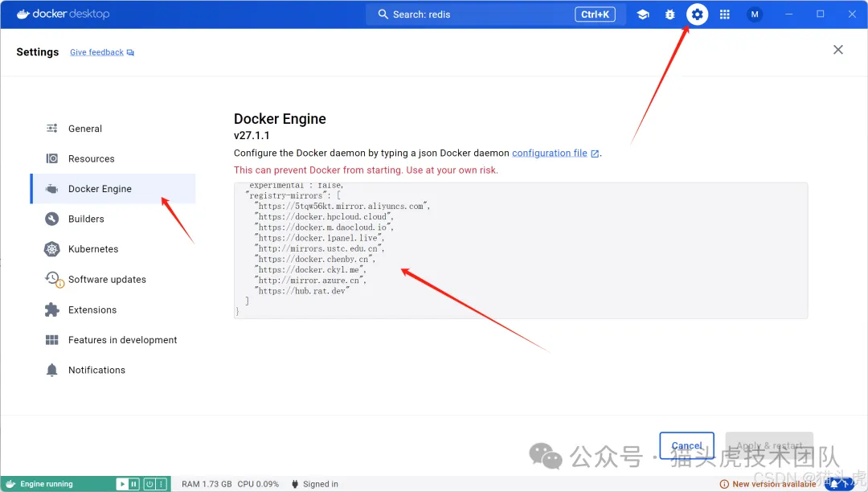Viewport: 868px width, 492px height.
Task: Open the Extensions settings section
Action: (113, 310)
